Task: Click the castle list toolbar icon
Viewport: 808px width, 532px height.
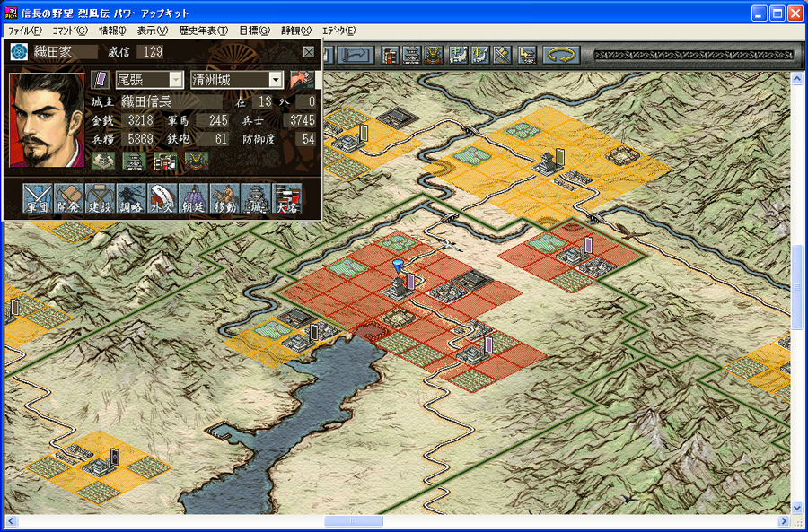Action: (x=412, y=55)
